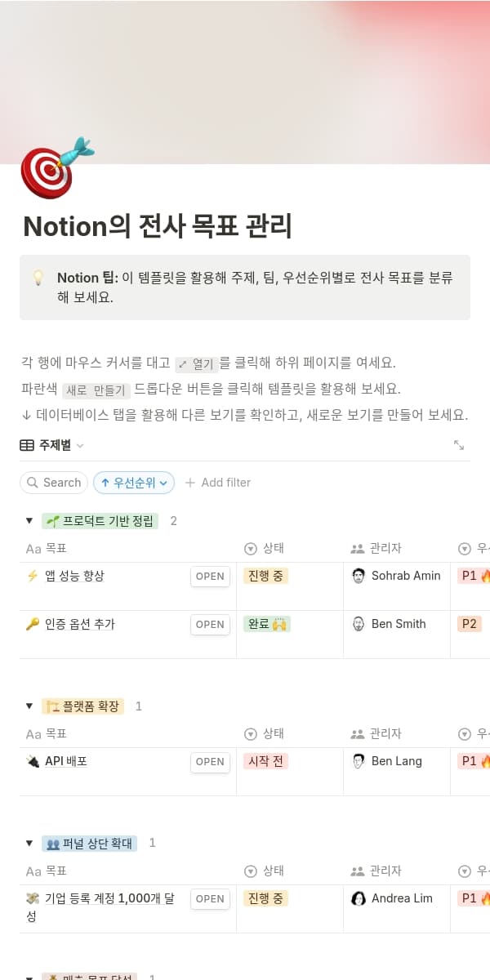
Task: Click the expand full-page arrows icon
Action: pyautogui.click(x=459, y=445)
